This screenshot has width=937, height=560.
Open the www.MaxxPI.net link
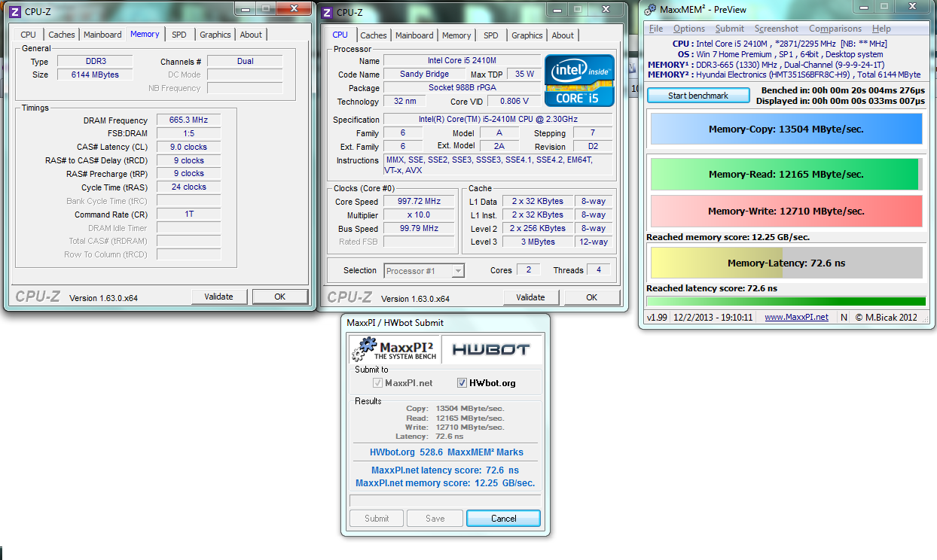click(796, 317)
